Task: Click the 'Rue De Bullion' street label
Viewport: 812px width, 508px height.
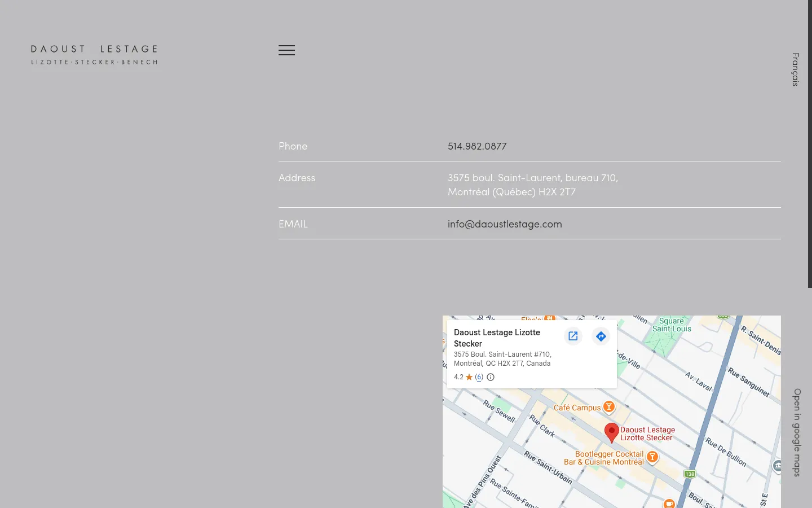Action: pos(726,452)
